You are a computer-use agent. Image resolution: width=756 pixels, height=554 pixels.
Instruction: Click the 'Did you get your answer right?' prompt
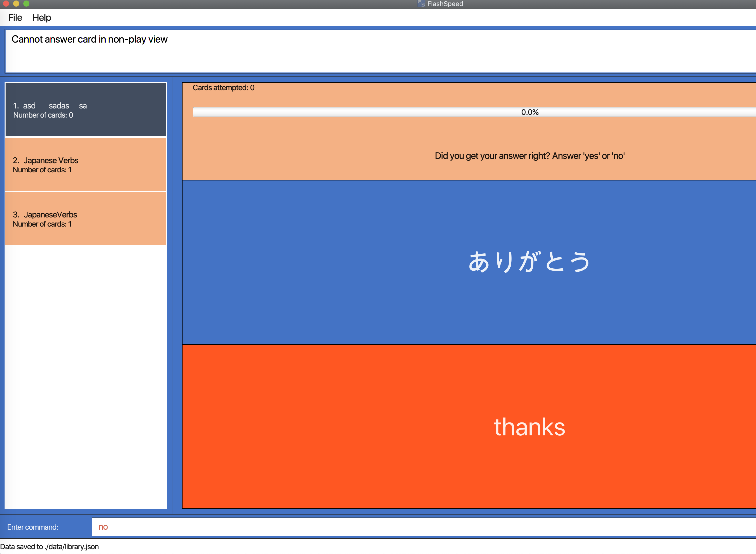529,156
